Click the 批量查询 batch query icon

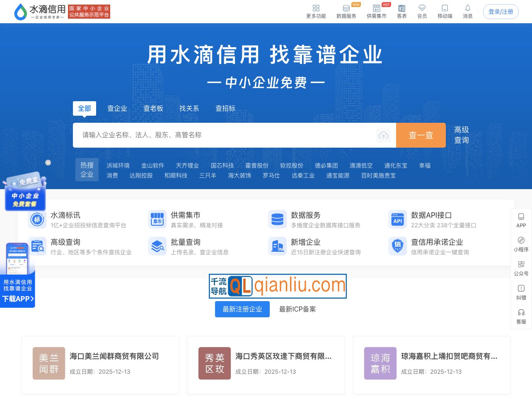157,246
